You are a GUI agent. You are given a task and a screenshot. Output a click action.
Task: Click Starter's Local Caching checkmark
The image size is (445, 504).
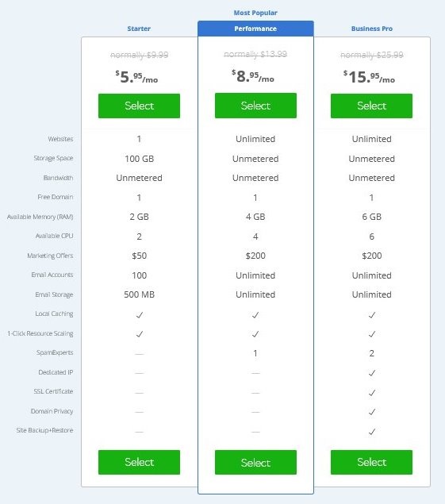(139, 315)
